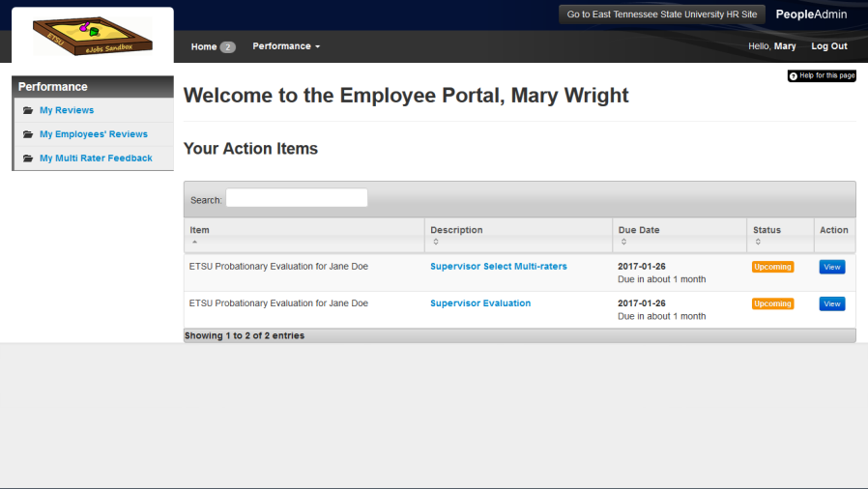Click the eJobs Sandbox logo image
The width and height of the screenshot is (868, 489).
coord(92,36)
